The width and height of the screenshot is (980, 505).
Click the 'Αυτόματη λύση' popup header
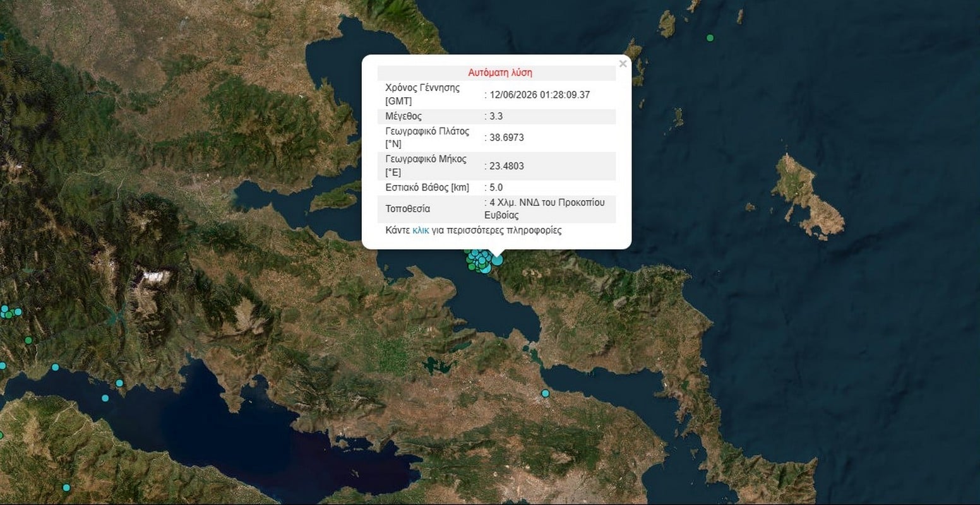click(x=500, y=73)
